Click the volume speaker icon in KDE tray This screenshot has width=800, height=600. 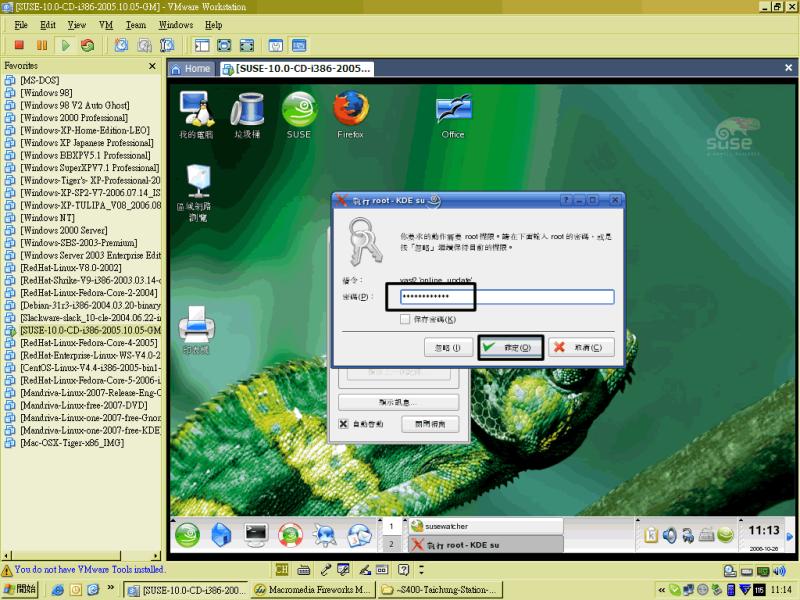(x=669, y=535)
